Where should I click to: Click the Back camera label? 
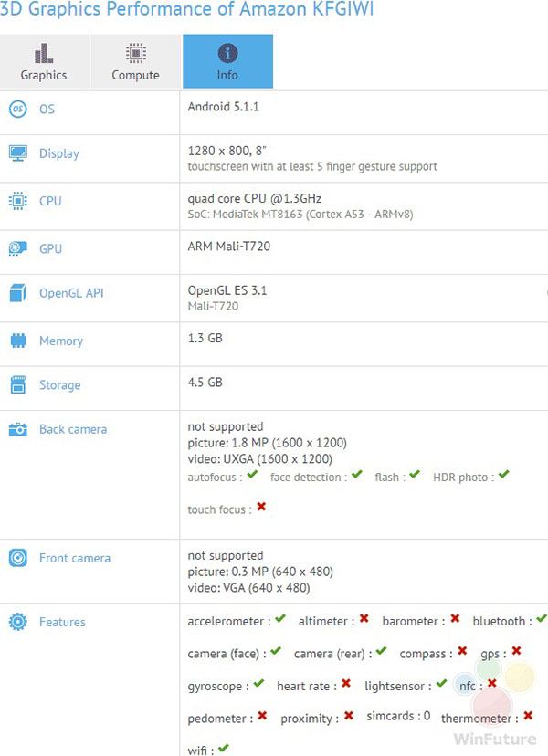tap(73, 429)
